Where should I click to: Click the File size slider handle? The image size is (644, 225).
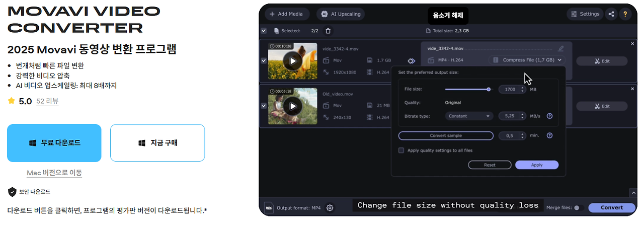pos(488,89)
